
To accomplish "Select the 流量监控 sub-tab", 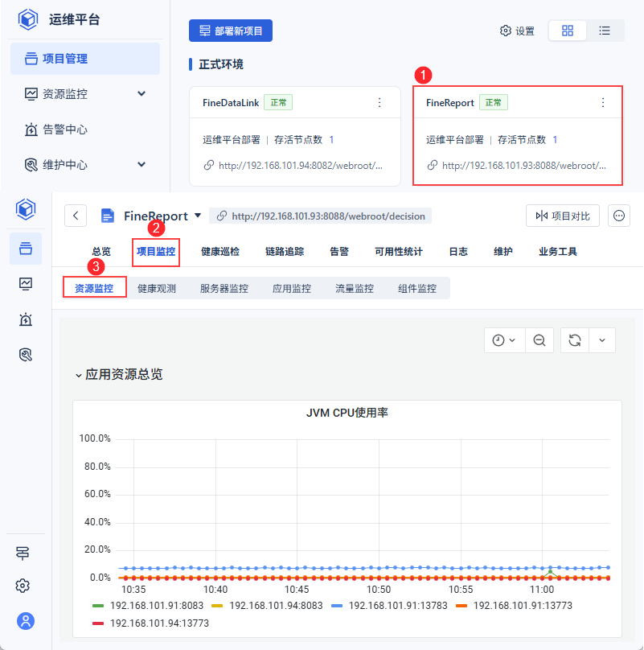I will click(355, 289).
